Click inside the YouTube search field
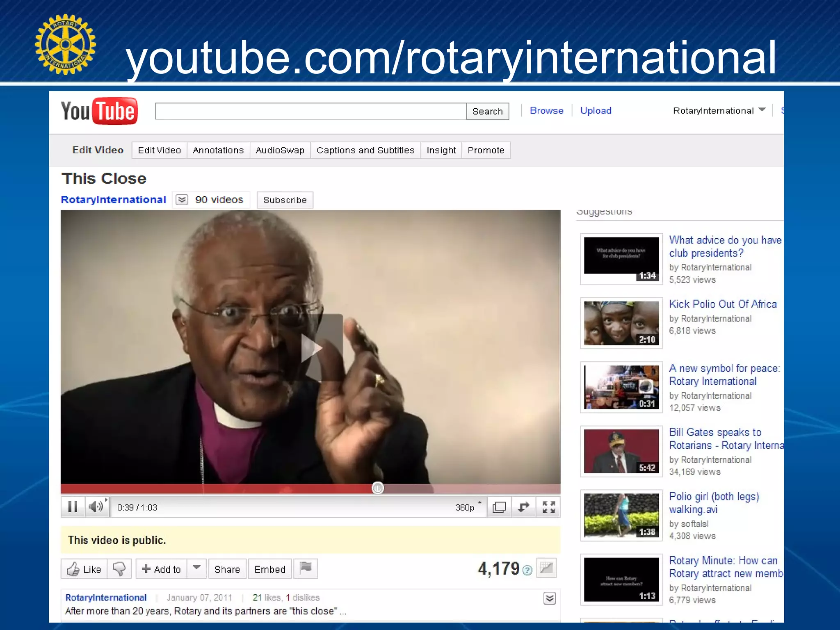 [x=310, y=111]
